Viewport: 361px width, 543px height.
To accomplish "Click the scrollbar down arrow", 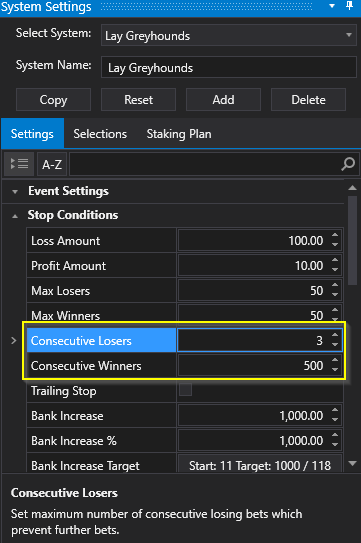I will [x=352, y=463].
